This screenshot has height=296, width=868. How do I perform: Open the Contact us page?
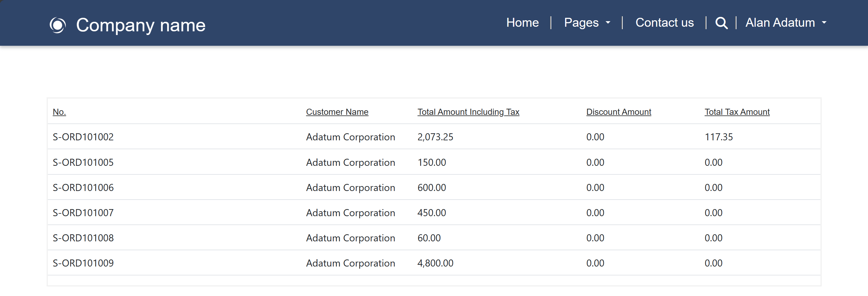click(x=664, y=23)
